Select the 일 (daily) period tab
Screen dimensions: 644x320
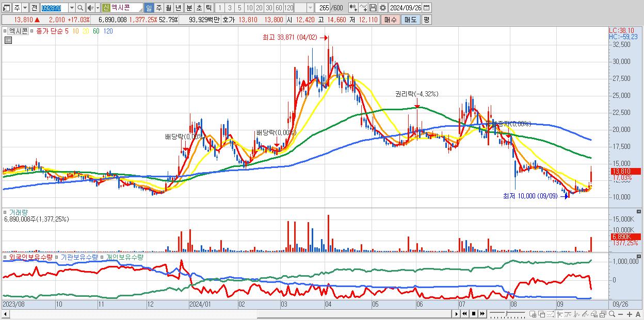tap(149, 8)
